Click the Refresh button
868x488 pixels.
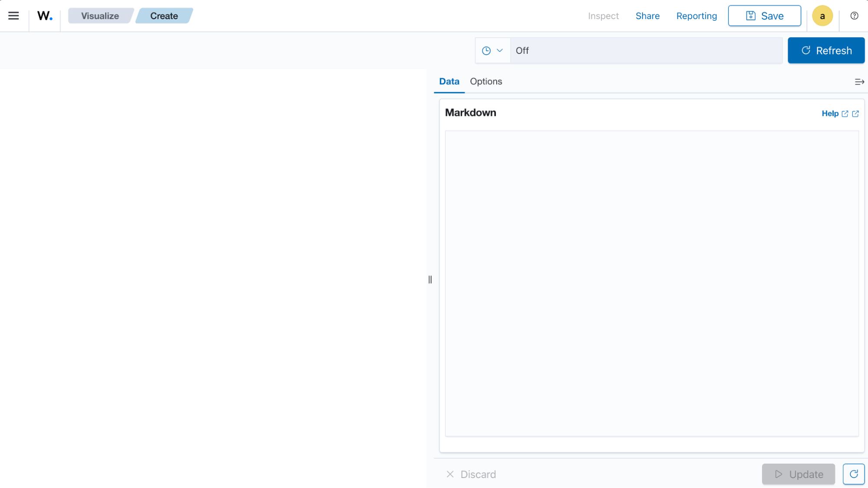point(826,50)
